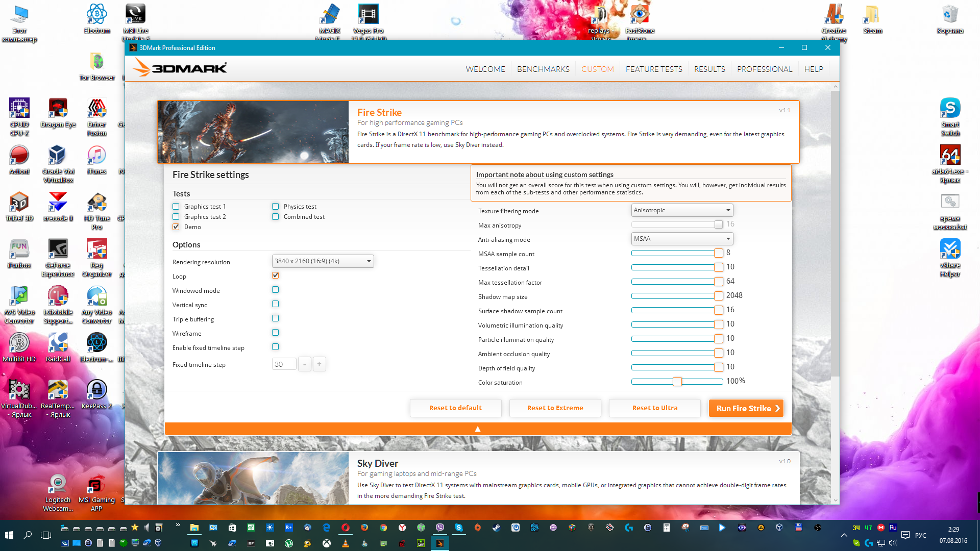Enable the Vertical sync checkbox
This screenshot has width=980, height=551.
(276, 304)
